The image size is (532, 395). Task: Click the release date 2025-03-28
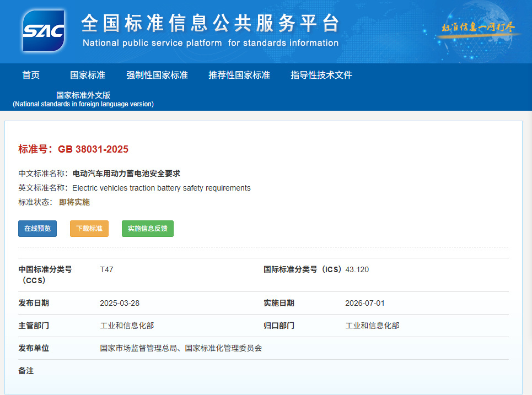pyautogui.click(x=120, y=303)
